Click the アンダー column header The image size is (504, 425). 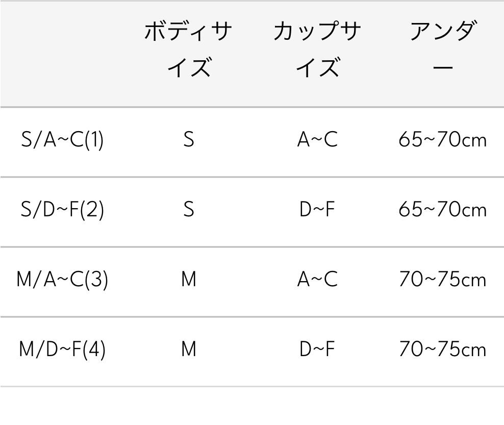443,49
